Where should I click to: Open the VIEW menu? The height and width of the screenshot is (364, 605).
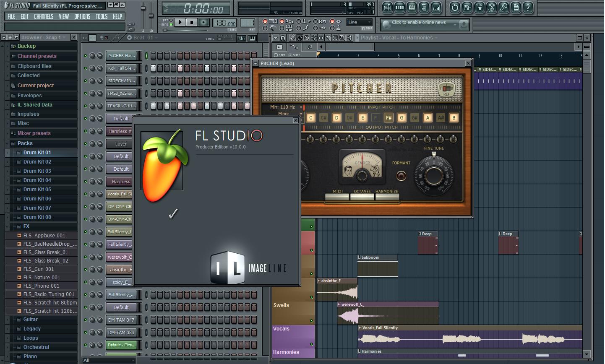(x=64, y=16)
